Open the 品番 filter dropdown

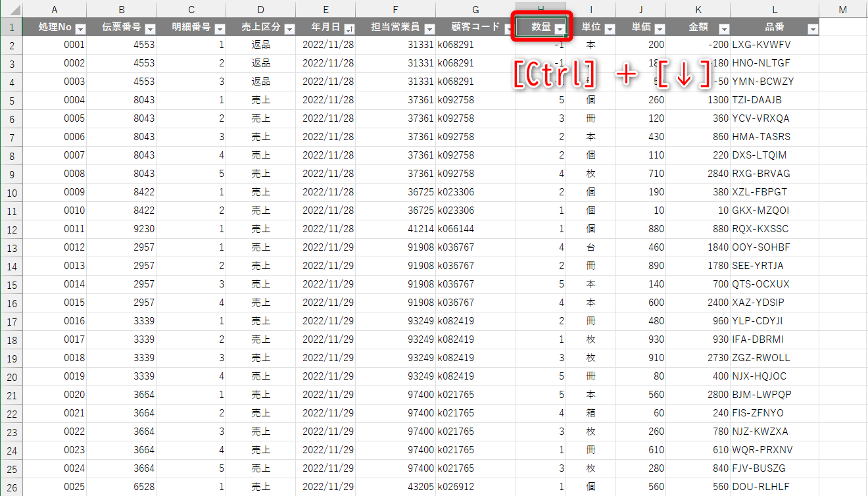813,29
